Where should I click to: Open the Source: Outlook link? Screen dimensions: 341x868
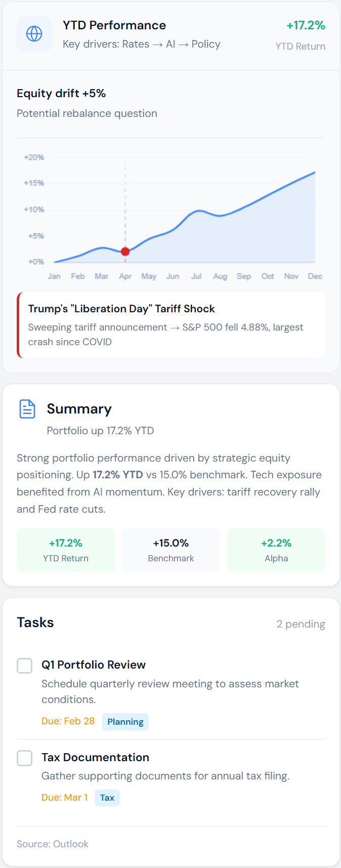click(53, 844)
